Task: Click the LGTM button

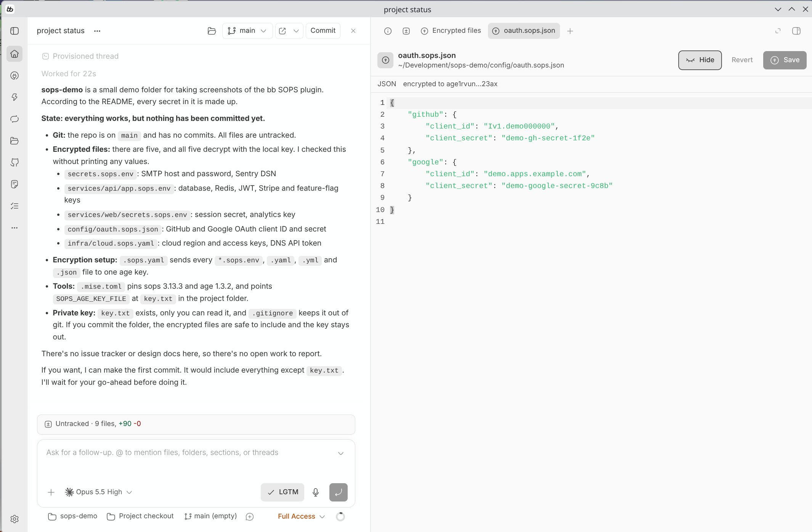Action: pos(282,492)
